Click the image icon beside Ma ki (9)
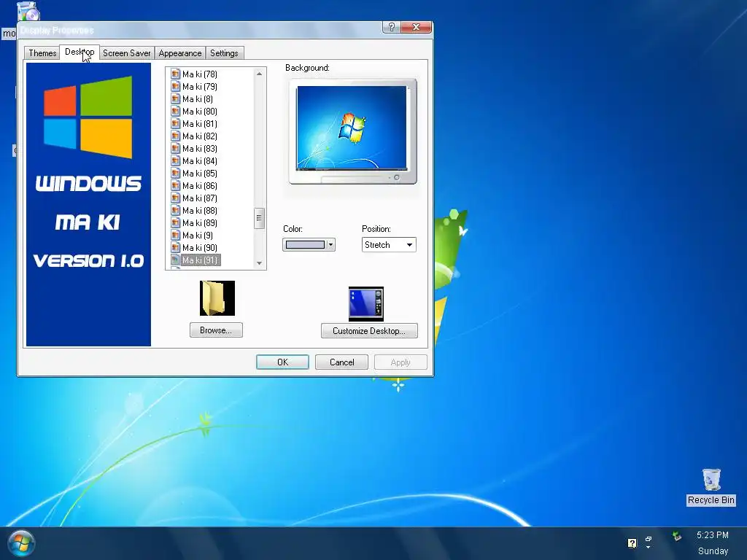Screen dimensions: 747x560 tap(175, 236)
